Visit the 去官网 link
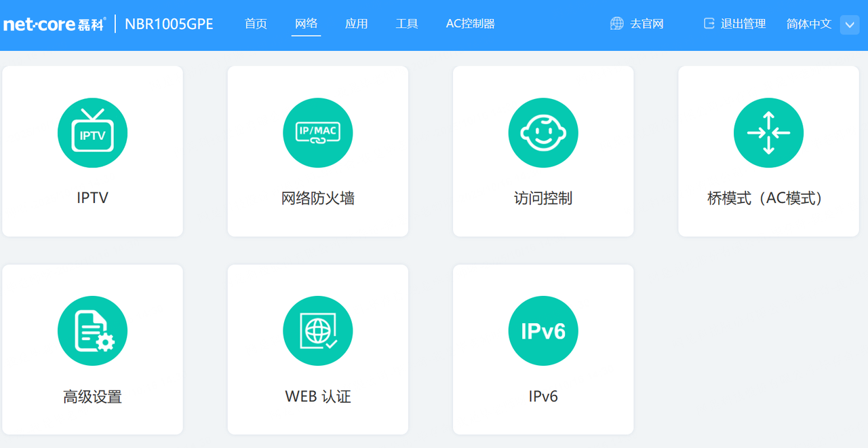 click(x=647, y=24)
